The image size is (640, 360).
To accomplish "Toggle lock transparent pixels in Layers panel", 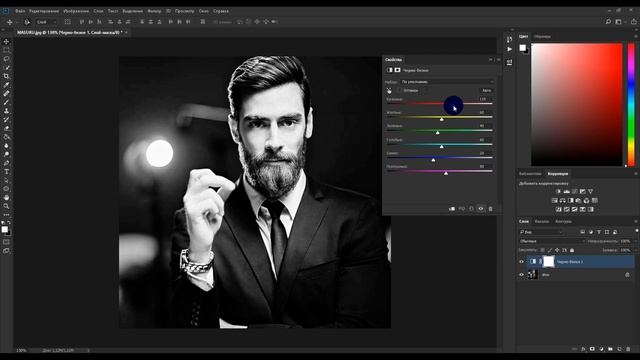I will (x=542, y=250).
